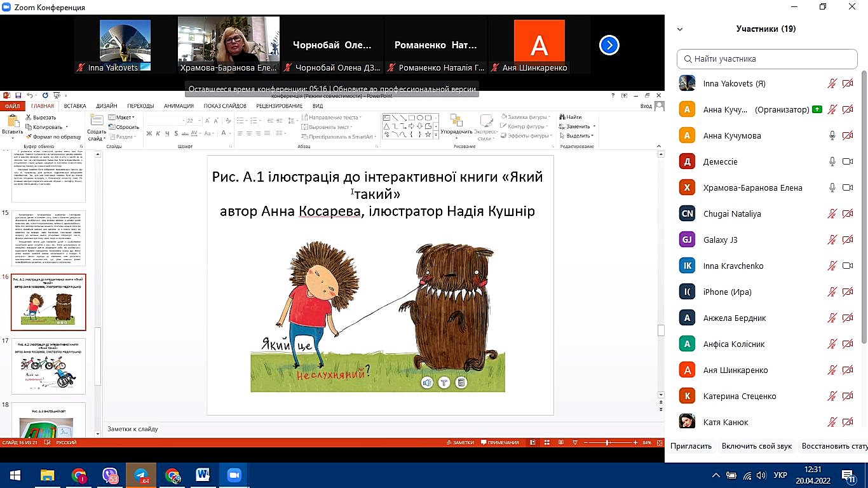Screen dimensions: 868x488
Task: Open the File Explorer in the taskbar
Action: pyautogui.click(x=48, y=475)
